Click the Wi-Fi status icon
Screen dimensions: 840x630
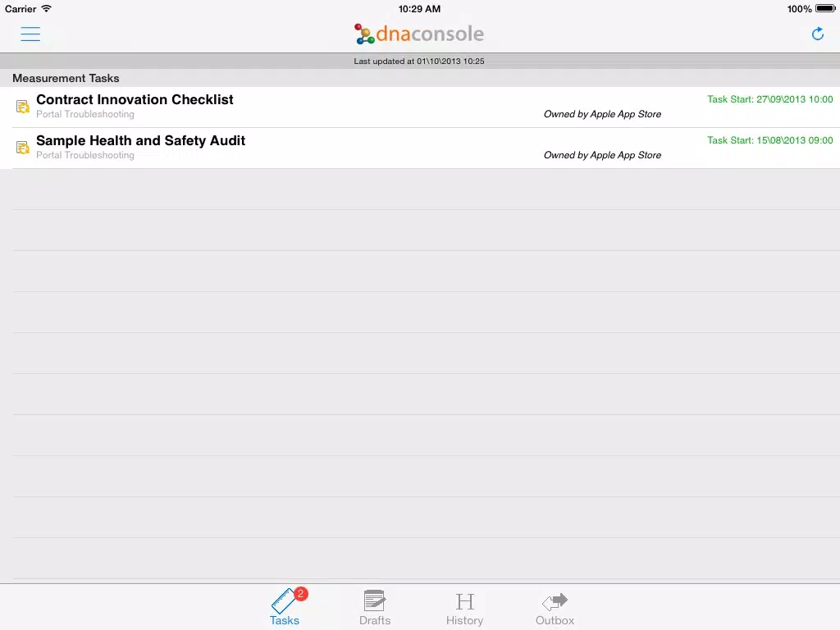(x=47, y=8)
